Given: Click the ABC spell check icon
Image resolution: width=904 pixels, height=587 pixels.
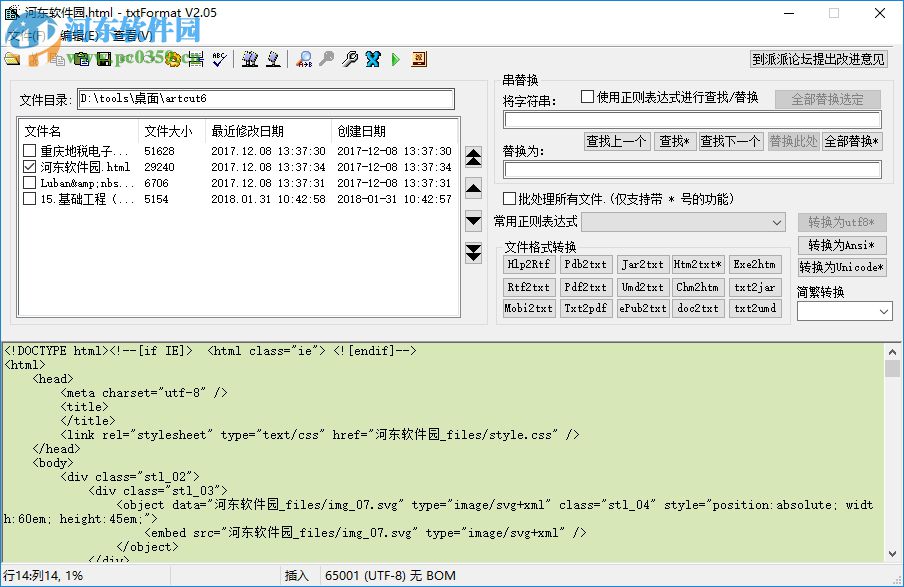Looking at the screenshot, I should pyautogui.click(x=219, y=60).
